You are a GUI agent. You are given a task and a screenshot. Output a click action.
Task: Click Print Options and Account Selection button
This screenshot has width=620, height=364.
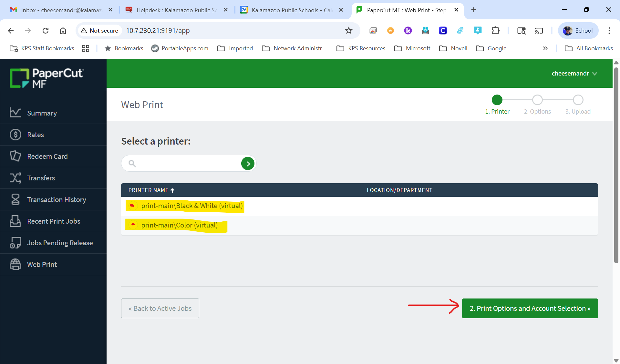click(x=530, y=308)
